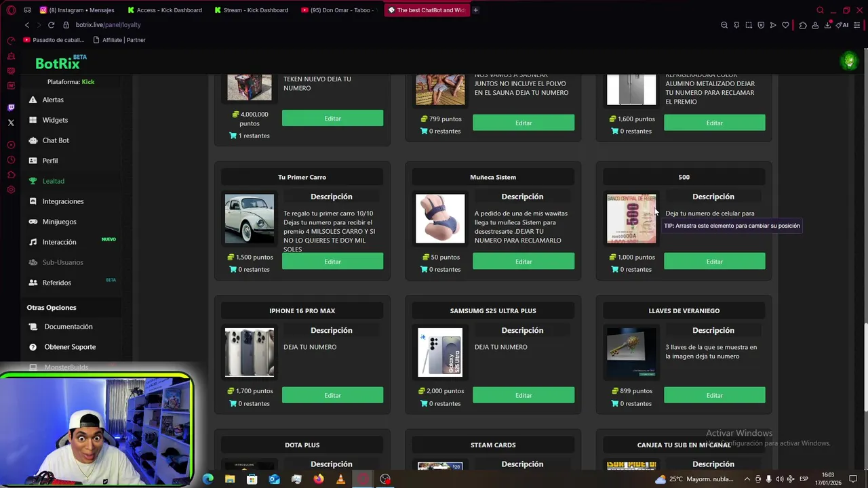Click the golden keys image
The height and width of the screenshot is (488, 868).
(x=631, y=352)
